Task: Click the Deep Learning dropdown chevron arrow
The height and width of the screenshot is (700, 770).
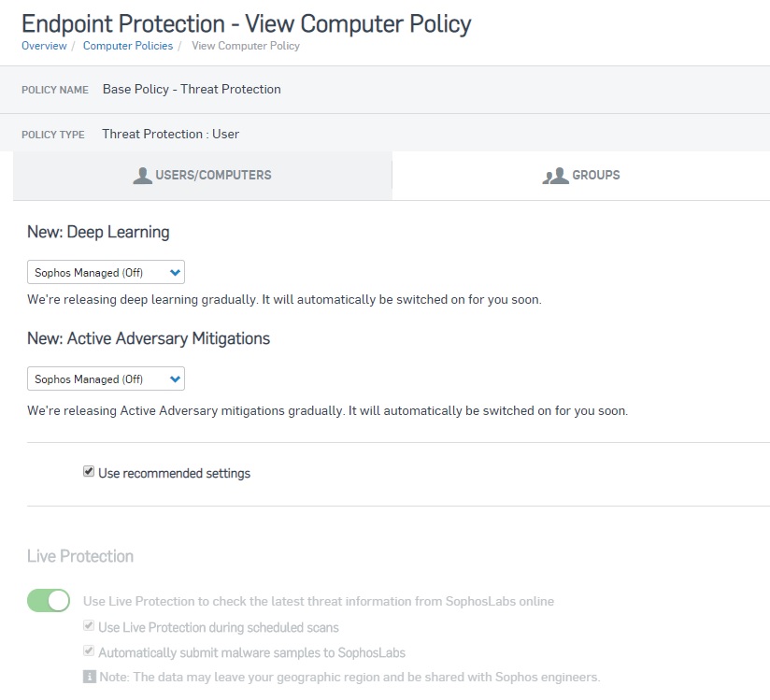Action: click(175, 273)
